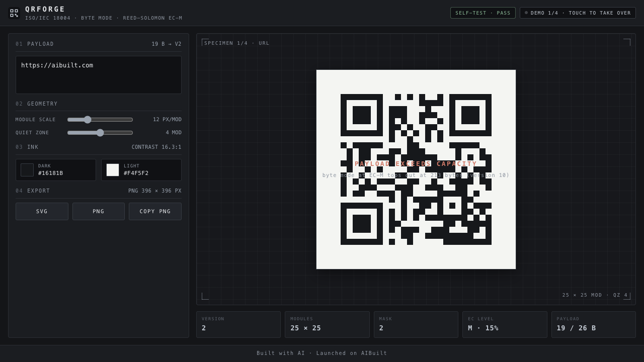Image resolution: width=644 pixels, height=362 pixels.
Task: Click the #F4F5F2 hex value
Action: 136,173
